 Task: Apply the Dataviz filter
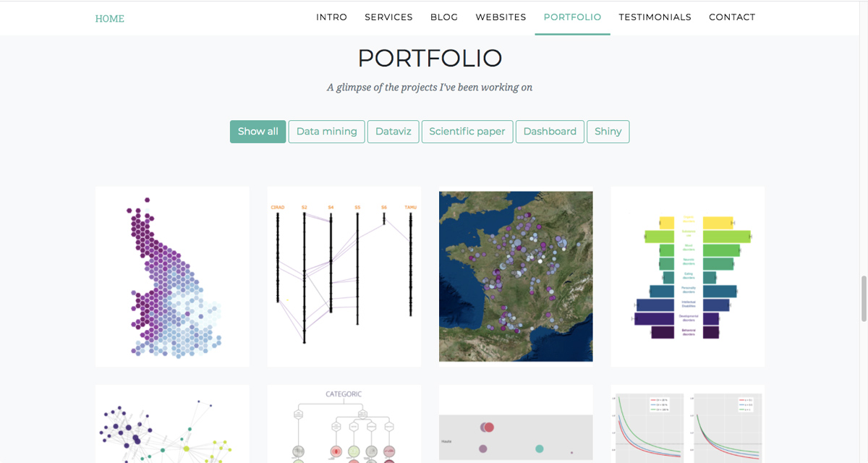pos(393,131)
